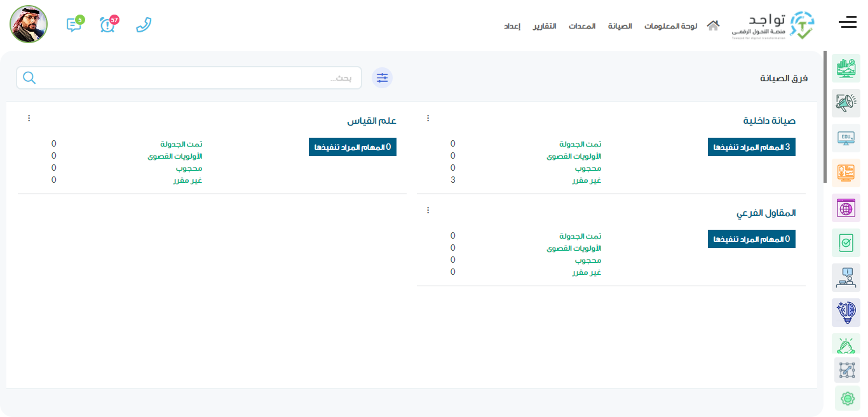Open the three-dot menu on علم القياس card
Image resolution: width=868 pixels, height=417 pixels.
coord(29,117)
